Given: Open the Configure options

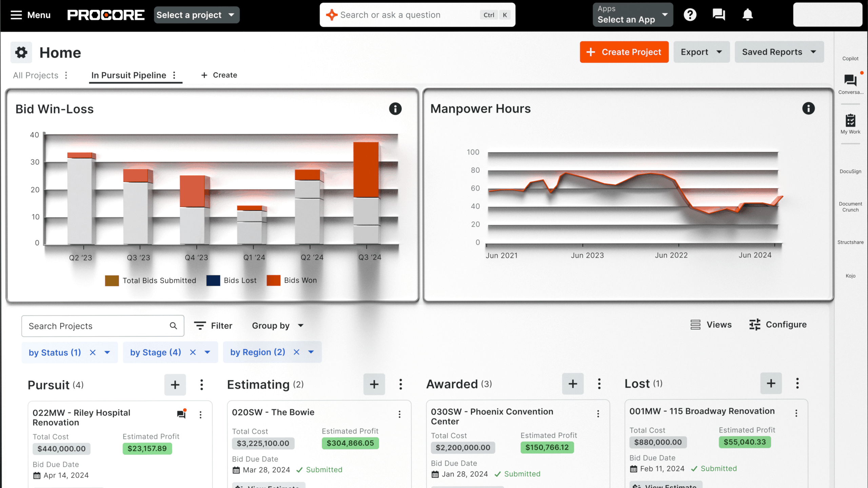Looking at the screenshot, I should [778, 325].
